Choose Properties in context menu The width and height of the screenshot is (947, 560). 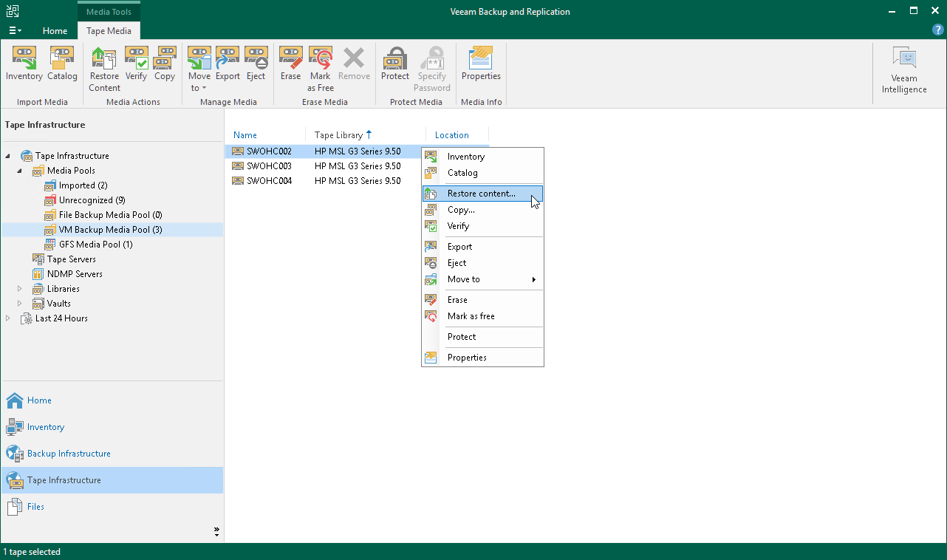tap(483, 358)
